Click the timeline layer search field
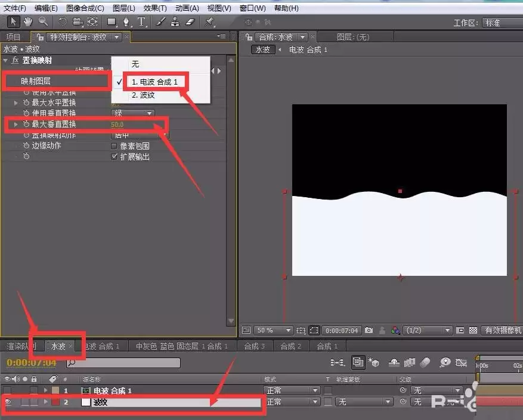This screenshot has width=523, height=420. [x=123, y=363]
